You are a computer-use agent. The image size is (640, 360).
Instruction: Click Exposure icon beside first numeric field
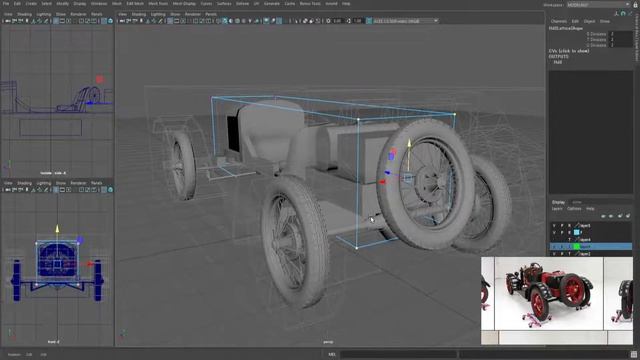[x=328, y=20]
